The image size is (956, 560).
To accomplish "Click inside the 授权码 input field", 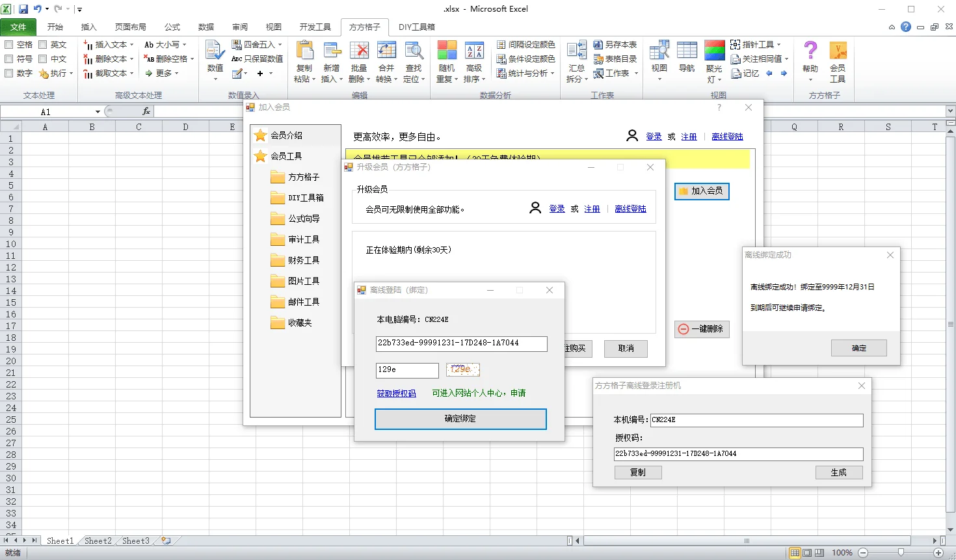I will click(x=738, y=454).
